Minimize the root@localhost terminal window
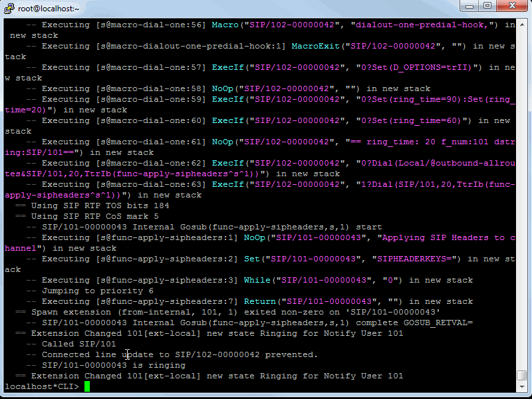532x399 pixels. coord(469,6)
